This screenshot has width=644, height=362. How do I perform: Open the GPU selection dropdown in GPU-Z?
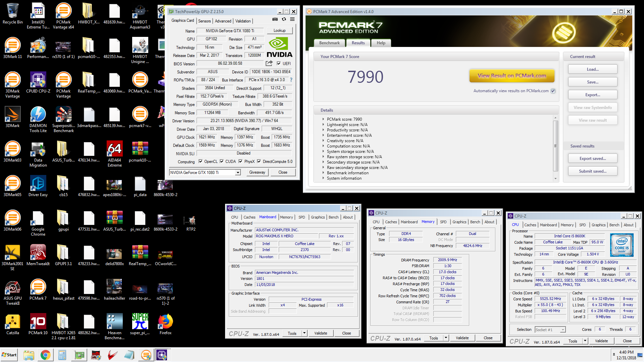click(x=238, y=172)
